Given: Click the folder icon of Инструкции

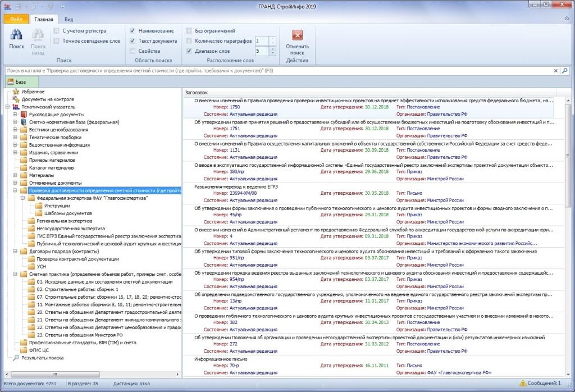Looking at the screenshot, I should click(39, 206).
